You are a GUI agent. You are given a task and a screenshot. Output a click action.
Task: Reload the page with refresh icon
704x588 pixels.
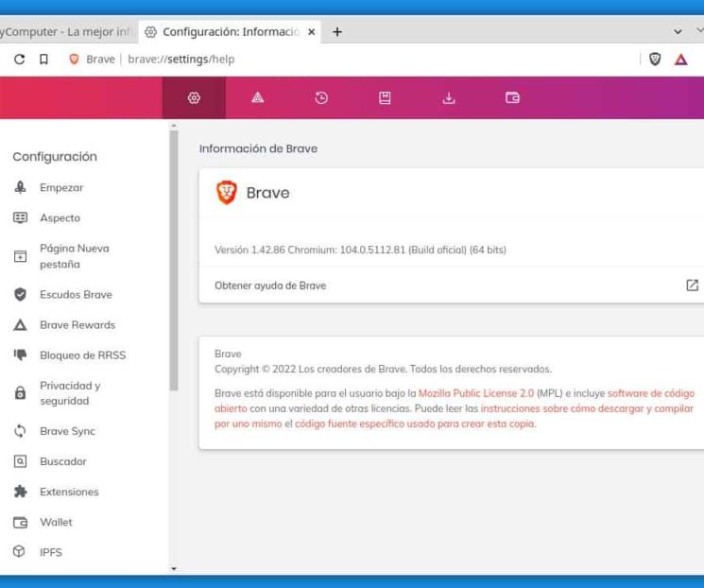[x=19, y=60]
